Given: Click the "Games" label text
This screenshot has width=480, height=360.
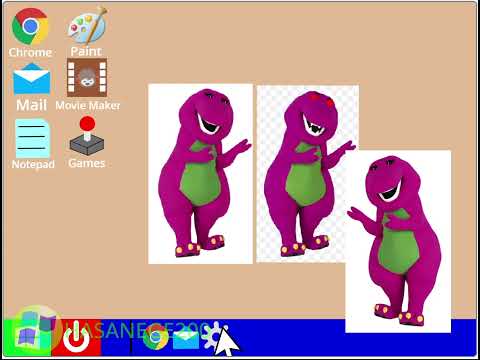Looking at the screenshot, I should [87, 163].
